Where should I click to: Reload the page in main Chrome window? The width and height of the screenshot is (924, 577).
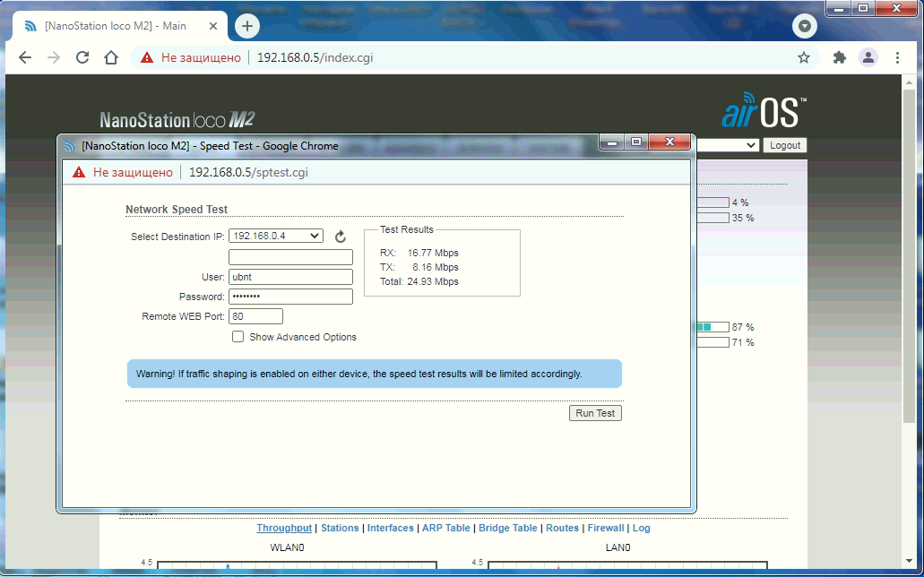[82, 57]
